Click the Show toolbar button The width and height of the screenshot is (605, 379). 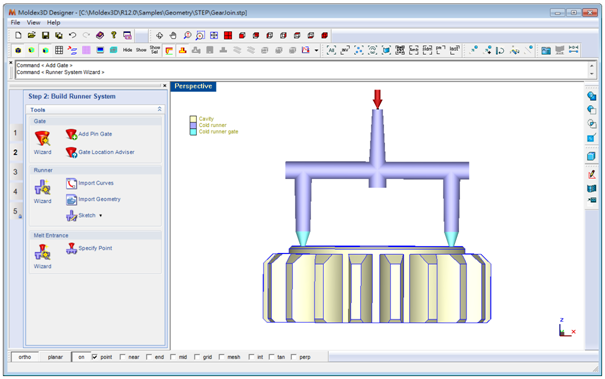coord(141,50)
